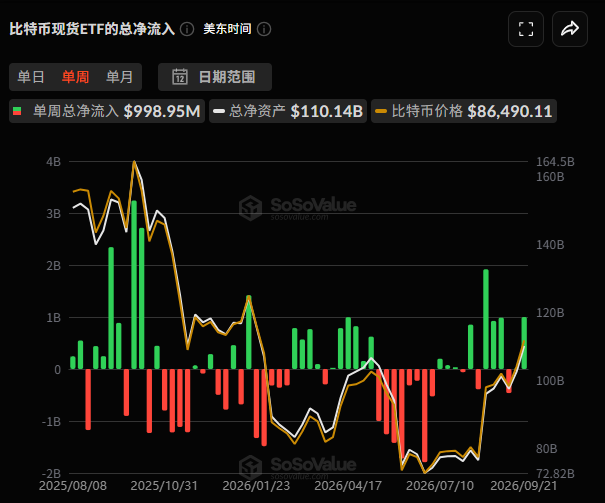
Task: Open fullscreen chart view icon
Action: pos(526,29)
